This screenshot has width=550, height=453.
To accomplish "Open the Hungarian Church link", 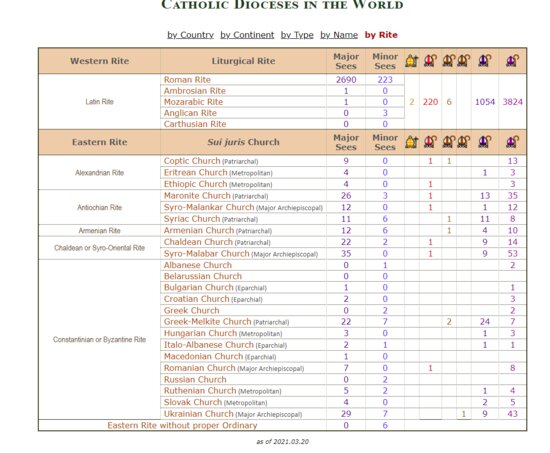I will 201,333.
